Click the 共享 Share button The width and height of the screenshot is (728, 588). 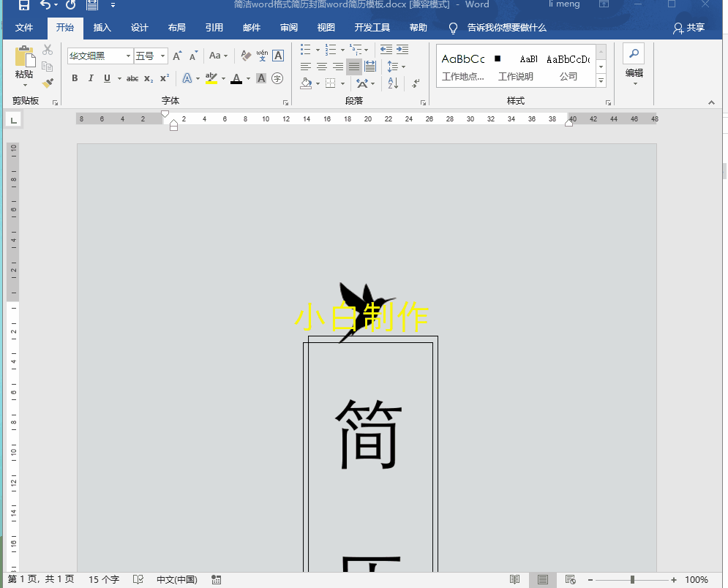pos(689,28)
